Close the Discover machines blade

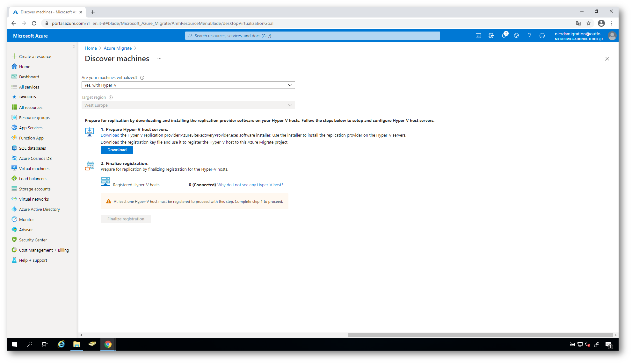(607, 59)
